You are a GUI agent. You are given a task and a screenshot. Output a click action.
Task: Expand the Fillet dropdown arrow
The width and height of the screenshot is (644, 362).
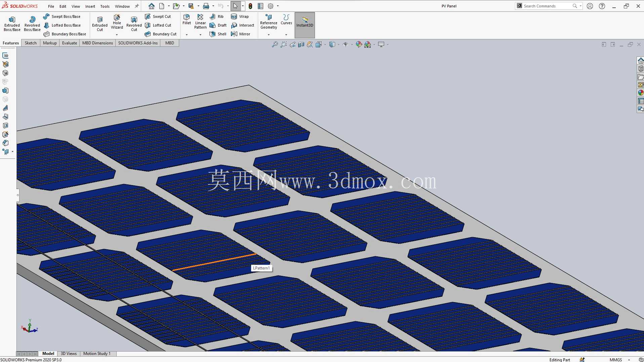[187, 35]
